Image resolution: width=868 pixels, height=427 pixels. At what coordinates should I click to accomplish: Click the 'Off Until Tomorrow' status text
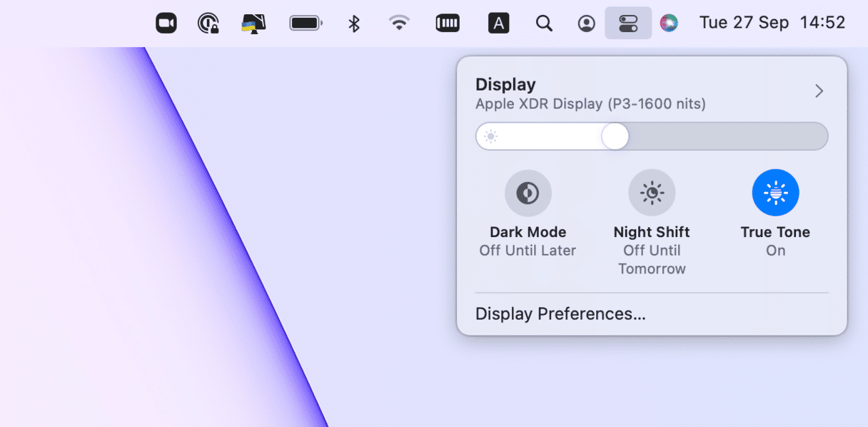pos(652,260)
